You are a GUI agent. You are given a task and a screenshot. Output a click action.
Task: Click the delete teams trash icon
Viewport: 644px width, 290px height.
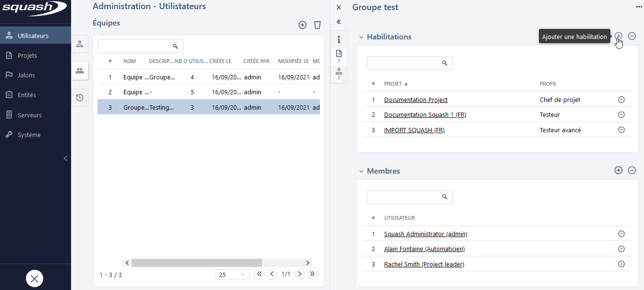(317, 25)
